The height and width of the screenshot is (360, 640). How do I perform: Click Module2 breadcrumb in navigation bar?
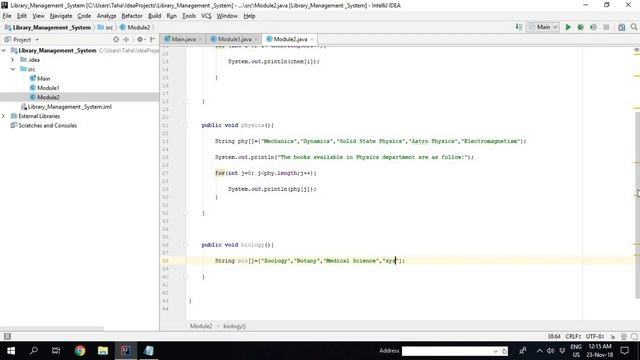tap(135, 27)
